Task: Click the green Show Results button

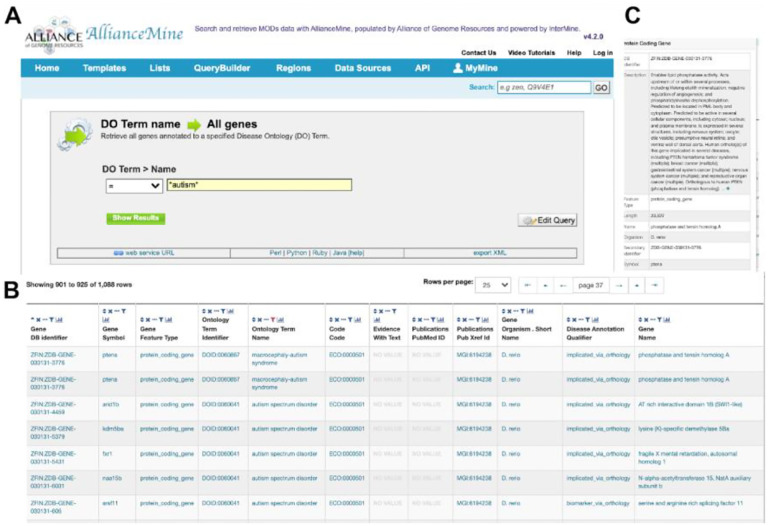Action: (x=136, y=218)
